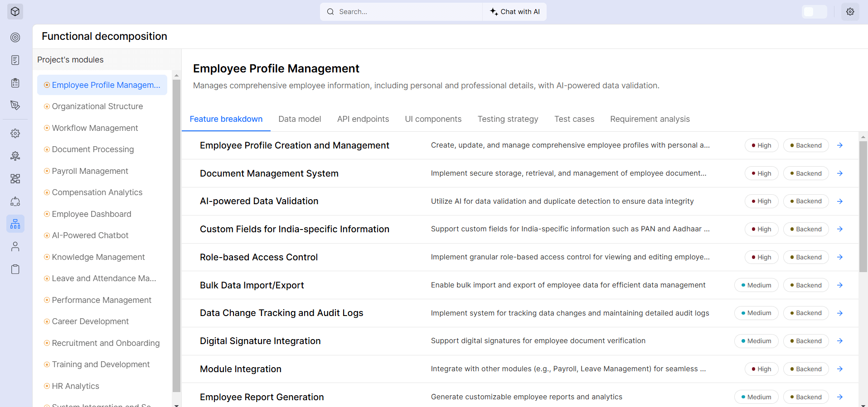Open settings gear in top-right corner
Image resolution: width=868 pixels, height=407 pixels.
(x=850, y=12)
